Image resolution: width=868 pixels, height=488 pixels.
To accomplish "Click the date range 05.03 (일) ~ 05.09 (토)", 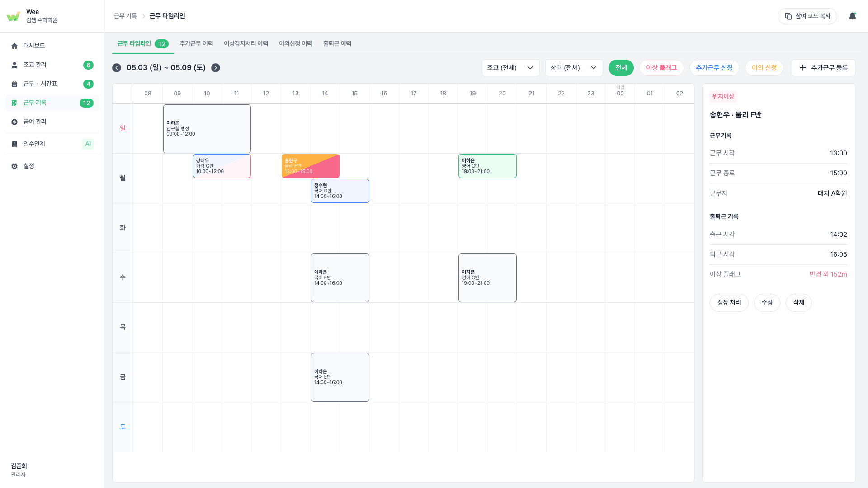I will click(166, 68).
